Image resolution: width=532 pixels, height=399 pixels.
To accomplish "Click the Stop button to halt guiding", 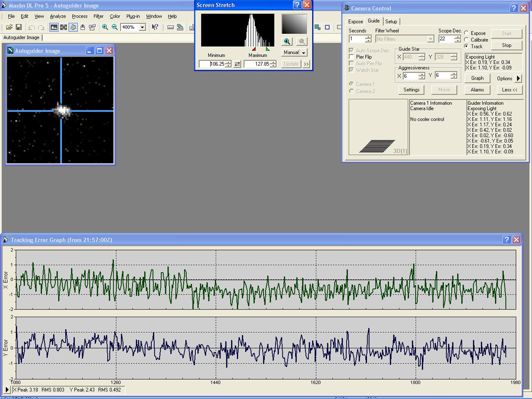I will 506,45.
